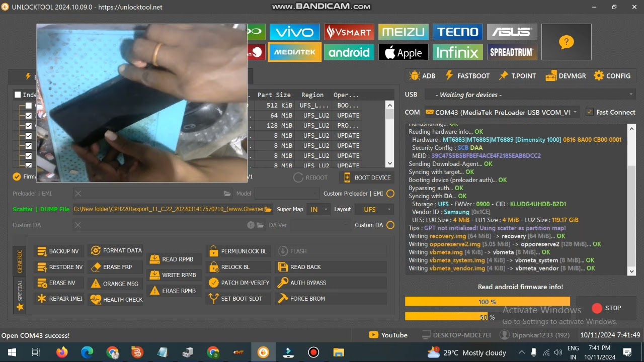
Task: Open the COM43 port dropdown
Action: [502, 112]
